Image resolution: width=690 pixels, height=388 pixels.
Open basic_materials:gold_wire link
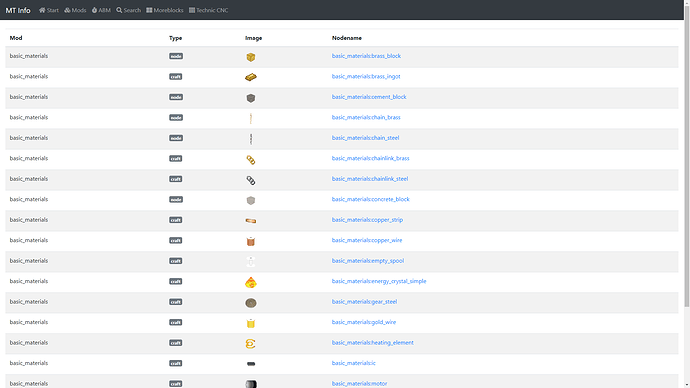coord(364,322)
